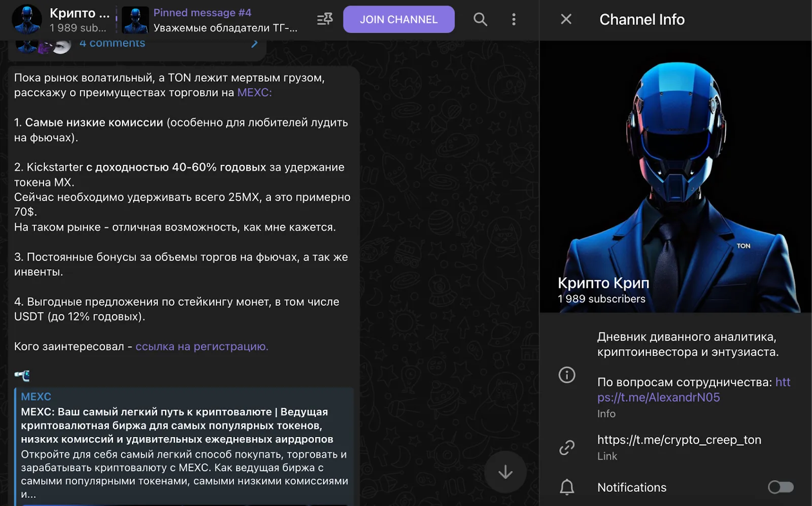Click the channel avatar in chat header
This screenshot has height=506, width=812.
click(x=27, y=20)
